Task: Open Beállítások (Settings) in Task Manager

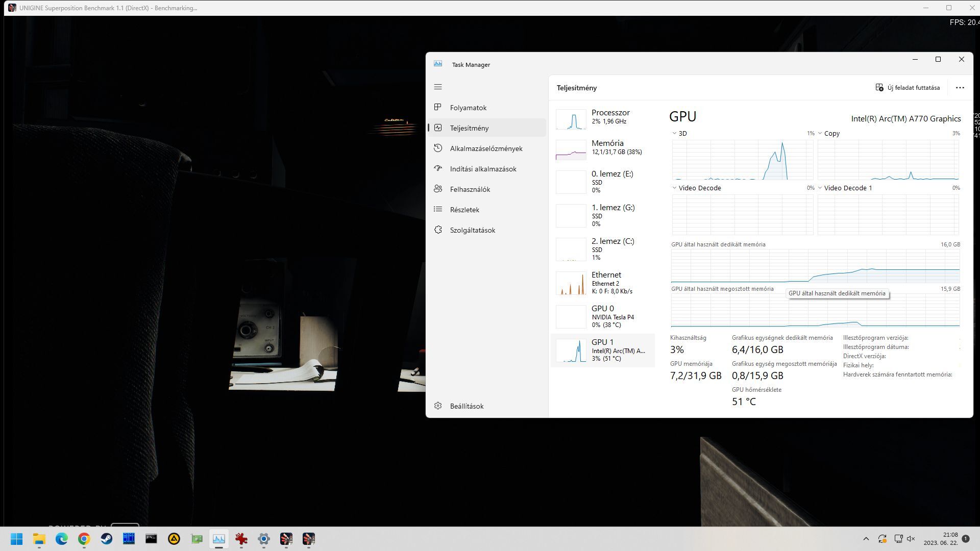Action: coord(486,406)
